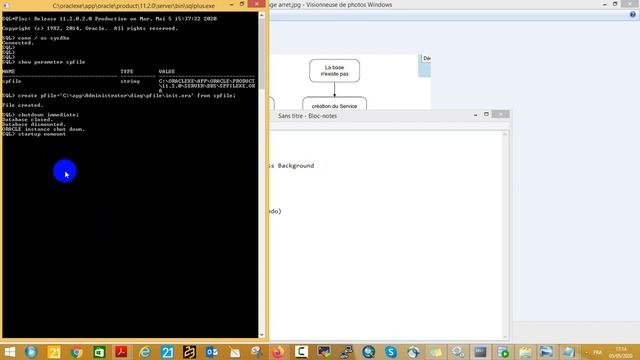Open the green-play database taskbar icon
640x360 pixels.
503,352
